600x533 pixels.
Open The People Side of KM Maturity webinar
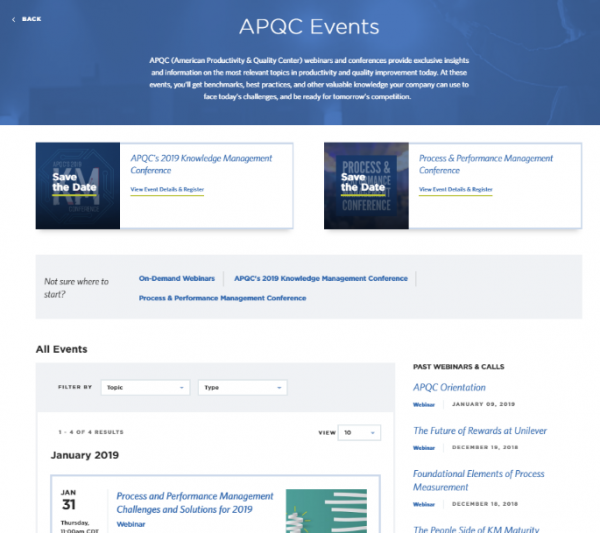point(476,529)
